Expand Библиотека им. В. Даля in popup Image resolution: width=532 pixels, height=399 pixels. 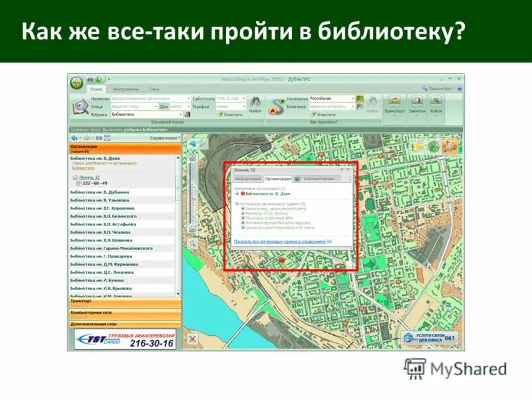tap(237, 194)
